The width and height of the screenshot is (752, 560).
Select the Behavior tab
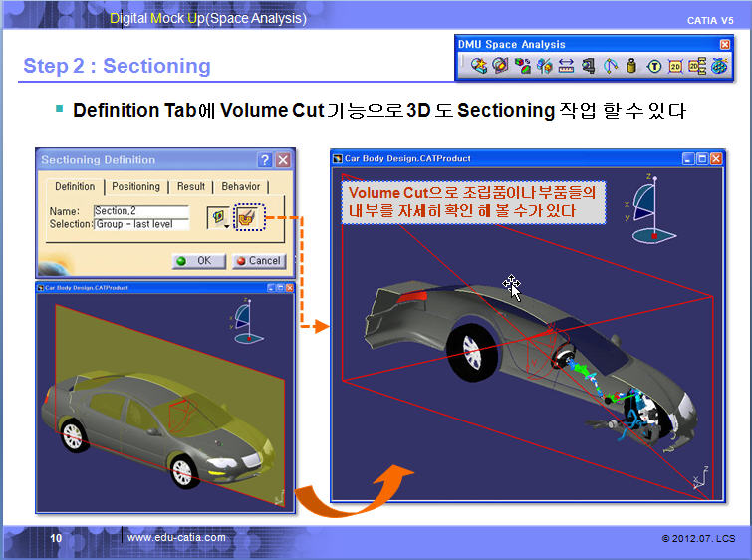point(240,187)
